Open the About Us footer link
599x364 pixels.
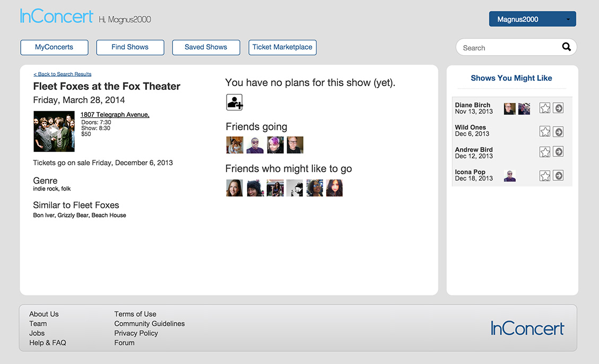pos(44,314)
